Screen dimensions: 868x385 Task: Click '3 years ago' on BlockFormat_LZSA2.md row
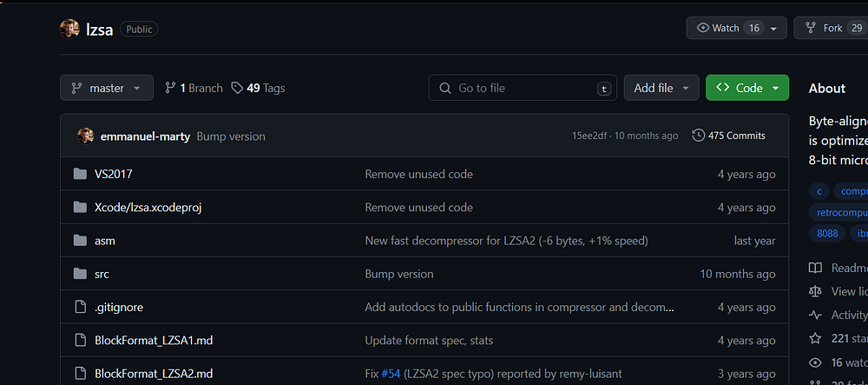[x=746, y=374]
